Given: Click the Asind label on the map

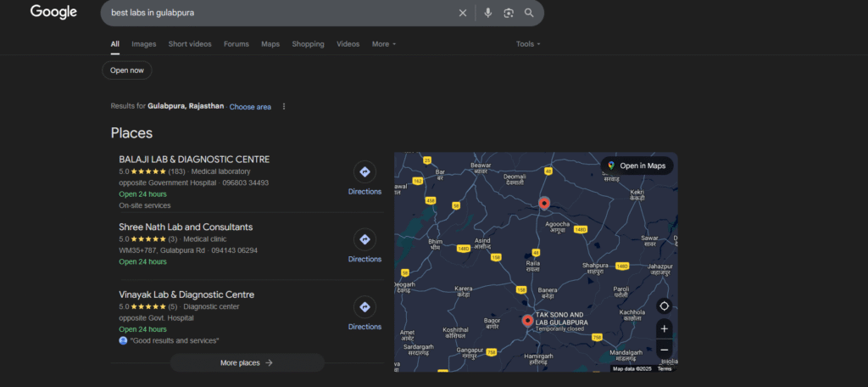Looking at the screenshot, I should coord(482,244).
